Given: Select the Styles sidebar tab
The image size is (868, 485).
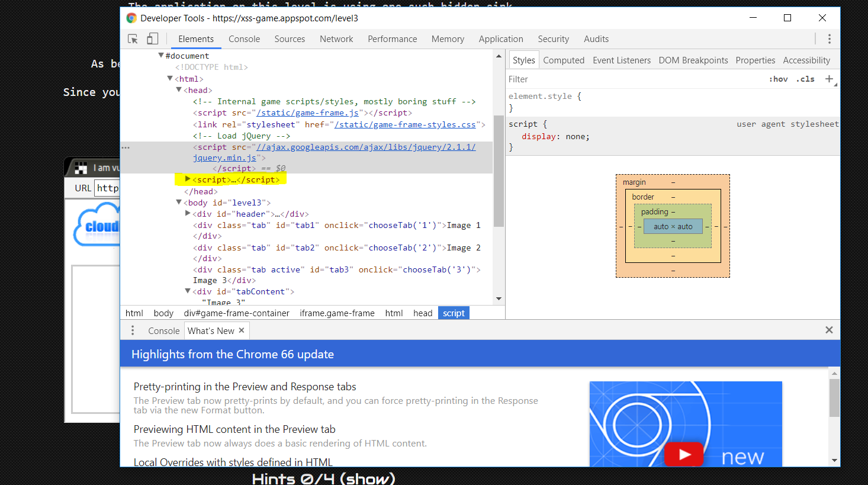Looking at the screenshot, I should 523,60.
